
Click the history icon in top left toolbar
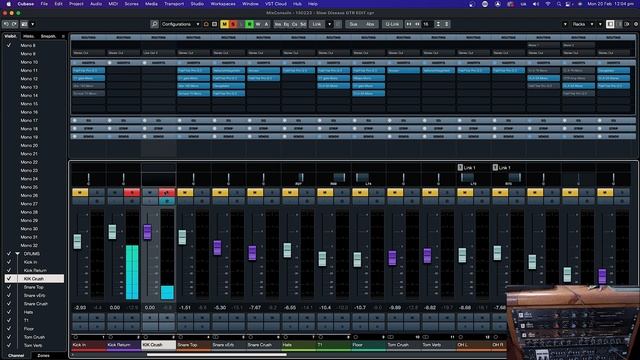click(24, 24)
